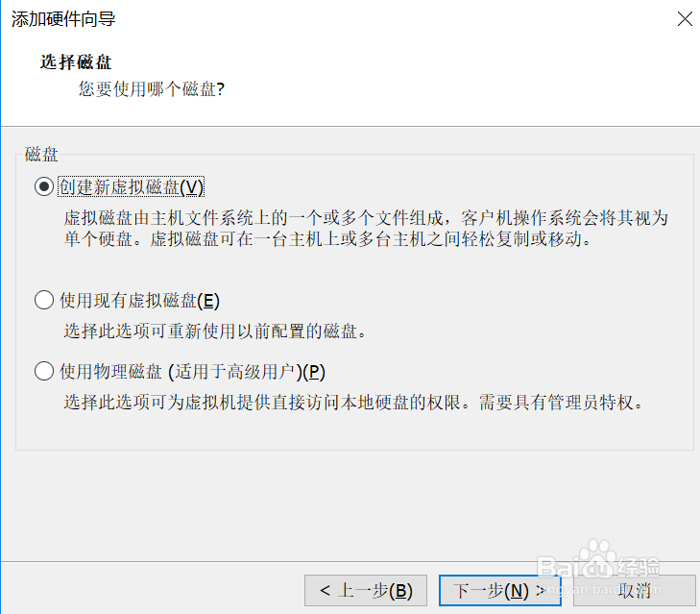The height and width of the screenshot is (614, 700).
Task: Click the 磁盘 group box caption
Action: pos(41,154)
